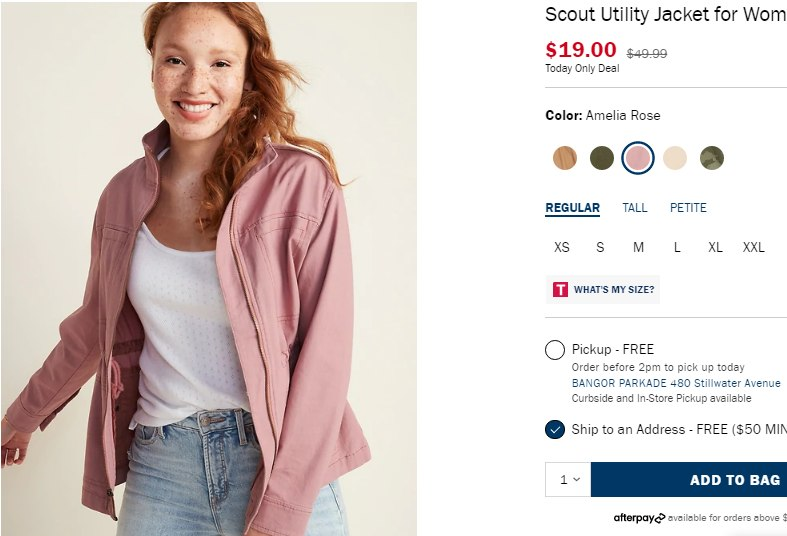This screenshot has width=787, height=536.
Task: Open the quantity dropdown
Action: pyautogui.click(x=568, y=480)
